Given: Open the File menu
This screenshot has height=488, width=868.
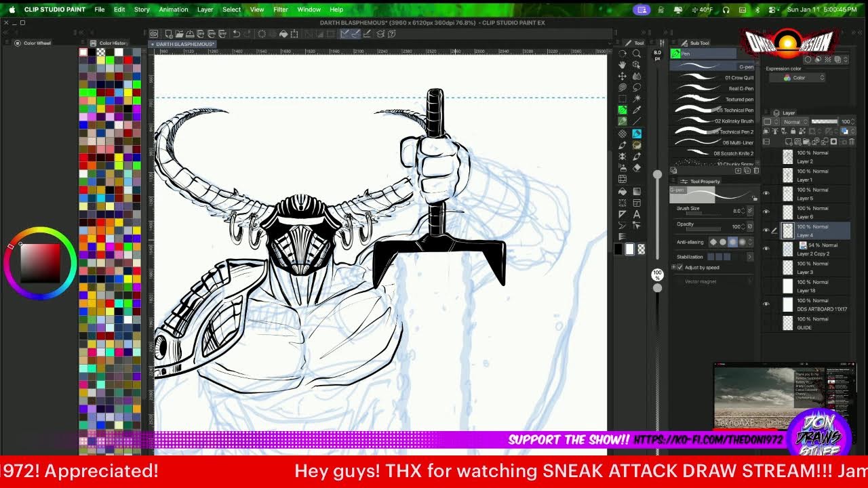Looking at the screenshot, I should coord(100,9).
